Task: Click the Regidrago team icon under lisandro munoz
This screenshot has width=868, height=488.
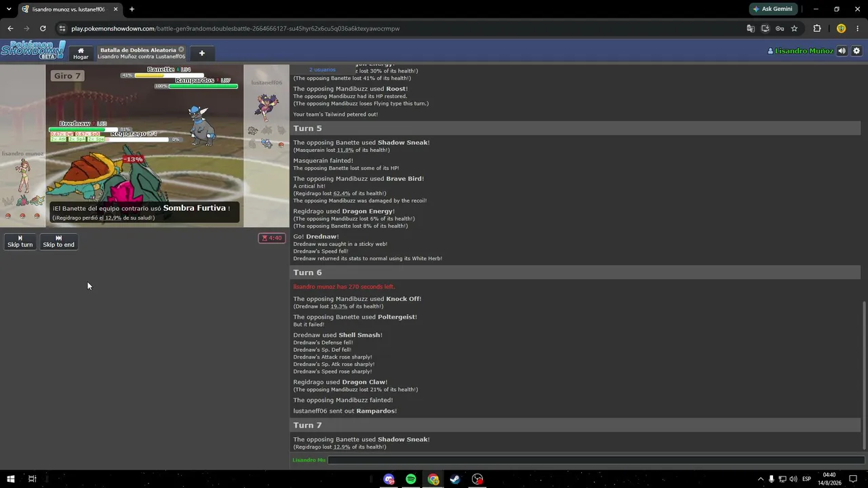Action: [23, 201]
